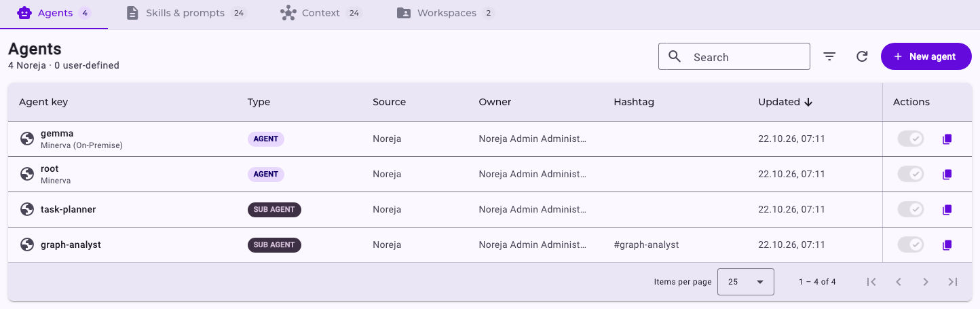Click the Owner cell of gemma row
Image resolution: width=980 pixels, height=309 pixels.
tap(533, 139)
